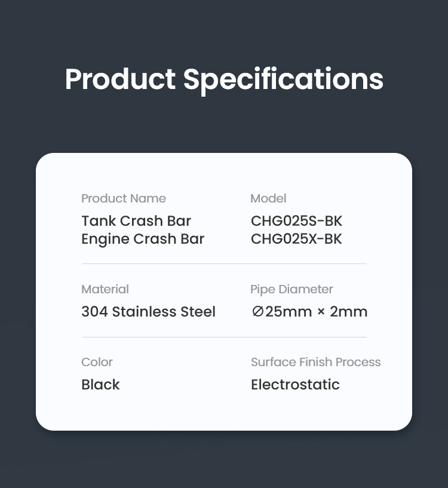Click the Product Specifications heading

[x=224, y=79]
